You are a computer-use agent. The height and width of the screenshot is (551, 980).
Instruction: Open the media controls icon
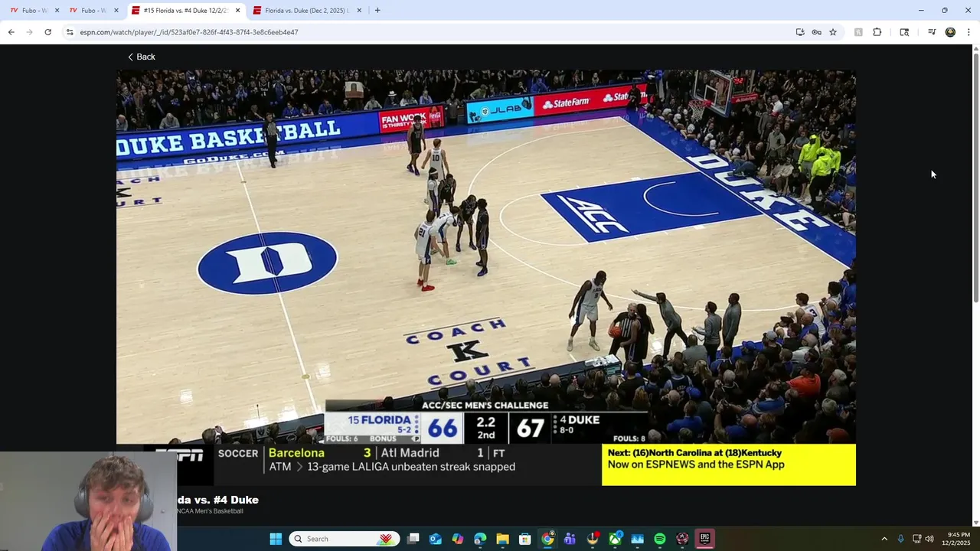932,32
